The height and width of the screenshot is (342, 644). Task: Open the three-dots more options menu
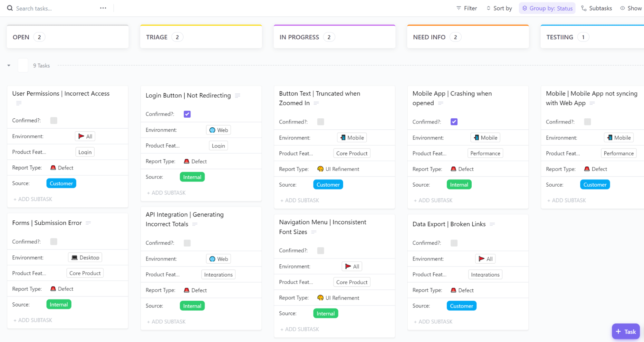[103, 8]
